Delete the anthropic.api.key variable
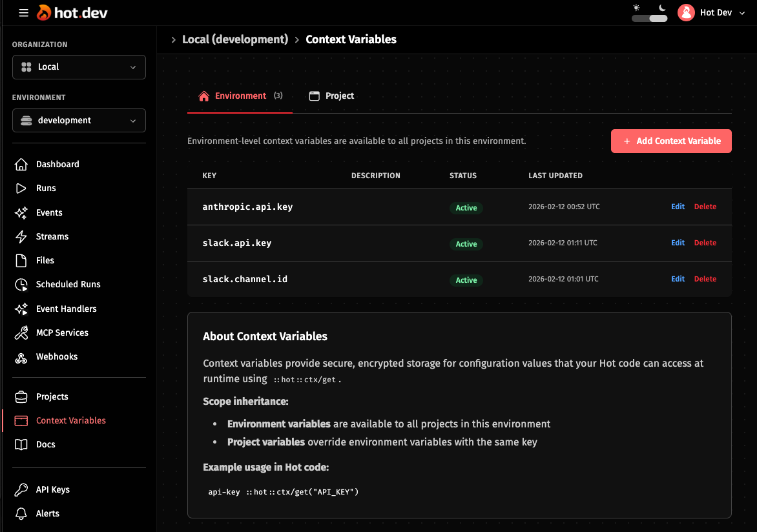 pos(705,207)
